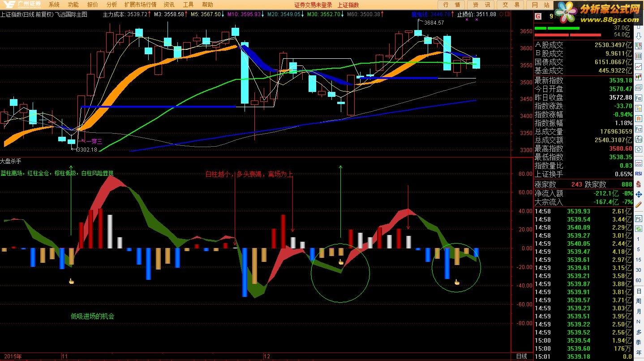Click the F10 company info icon
The image size is (644, 361).
(x=639, y=98)
